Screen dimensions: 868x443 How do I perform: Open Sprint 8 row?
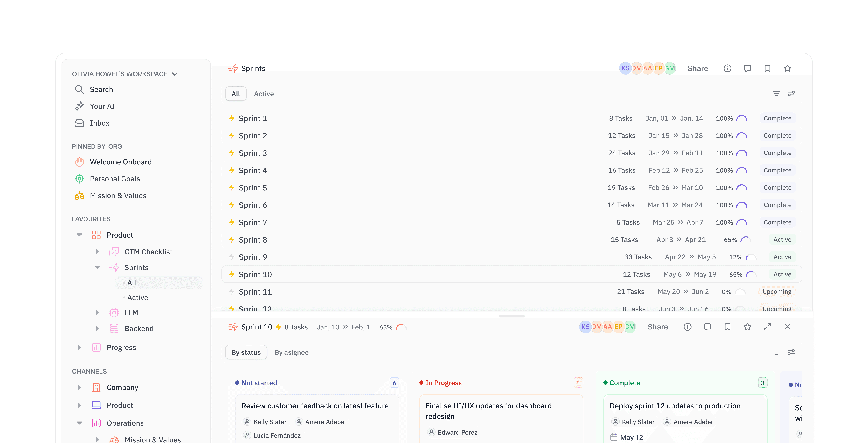tap(253, 240)
